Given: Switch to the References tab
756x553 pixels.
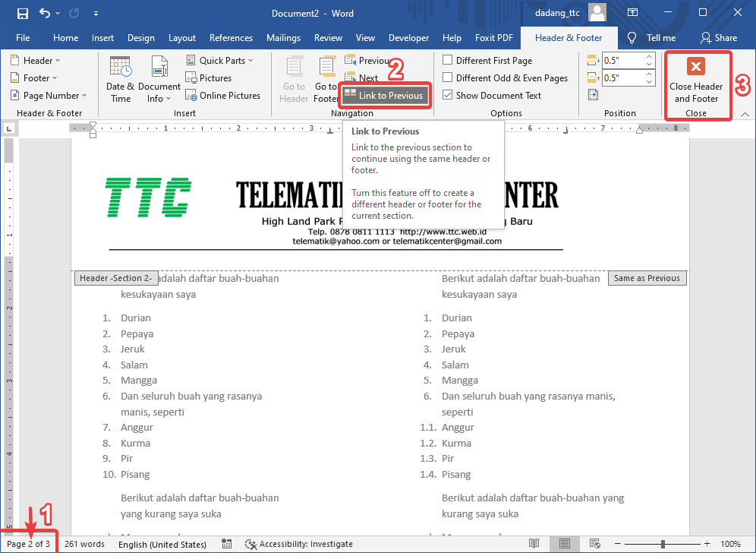Looking at the screenshot, I should [x=231, y=38].
